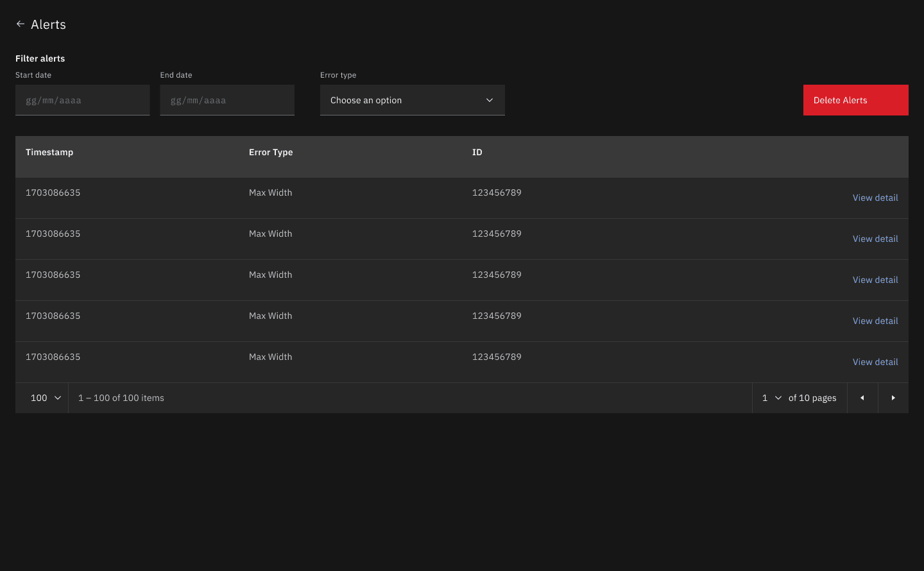Go to the previous page of alerts
The width and height of the screenshot is (924, 571).
pyautogui.click(x=862, y=398)
